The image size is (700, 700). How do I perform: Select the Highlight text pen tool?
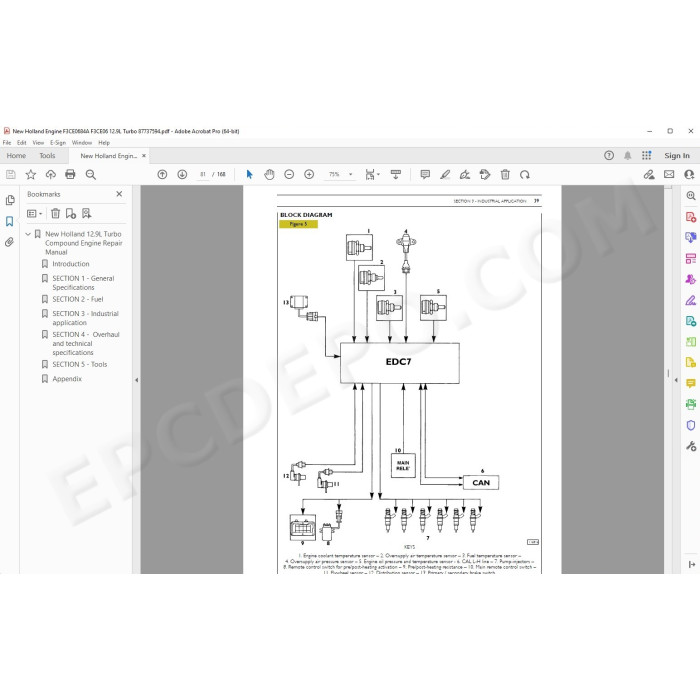(x=445, y=175)
